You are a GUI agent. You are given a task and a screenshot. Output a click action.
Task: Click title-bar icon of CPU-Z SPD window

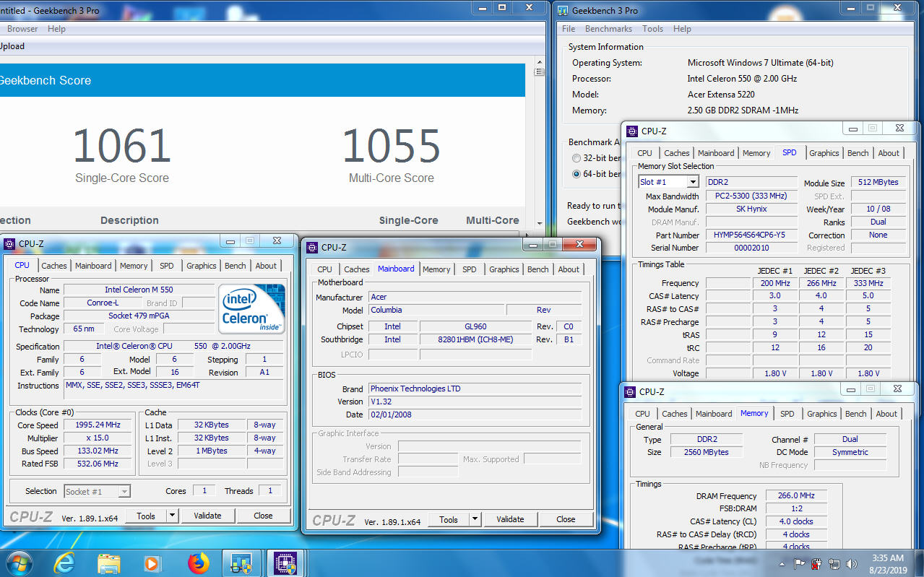tap(633, 131)
